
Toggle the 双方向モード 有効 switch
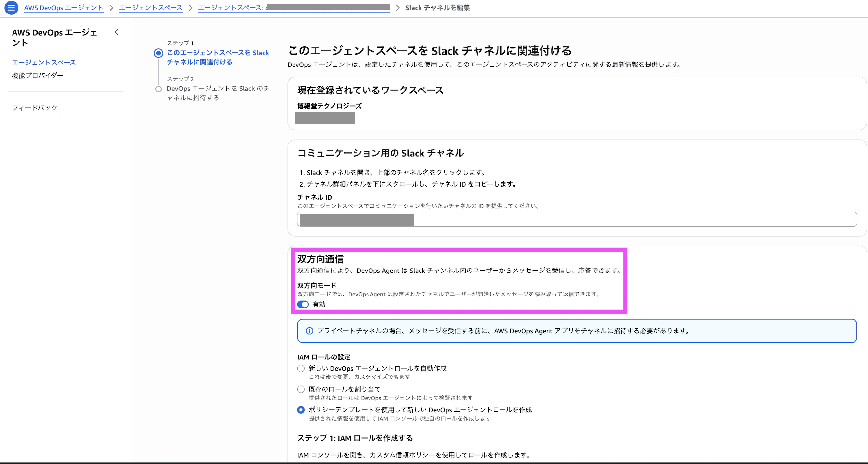click(303, 304)
